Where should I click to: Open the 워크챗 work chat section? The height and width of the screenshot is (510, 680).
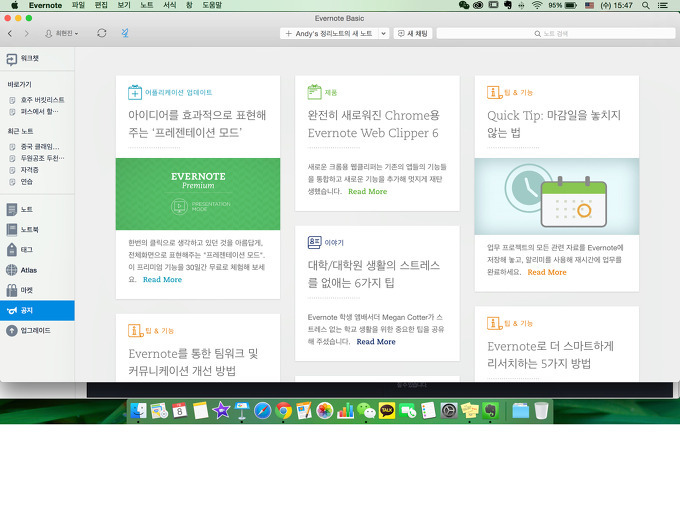coord(23,59)
